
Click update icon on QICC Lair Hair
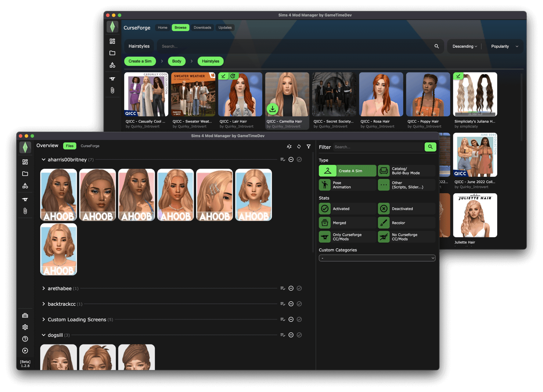point(233,76)
